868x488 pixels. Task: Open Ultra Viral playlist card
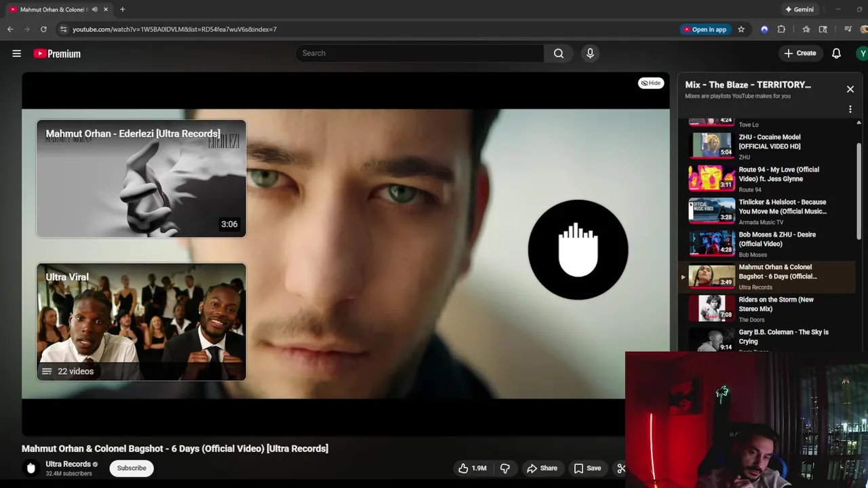[141, 322]
